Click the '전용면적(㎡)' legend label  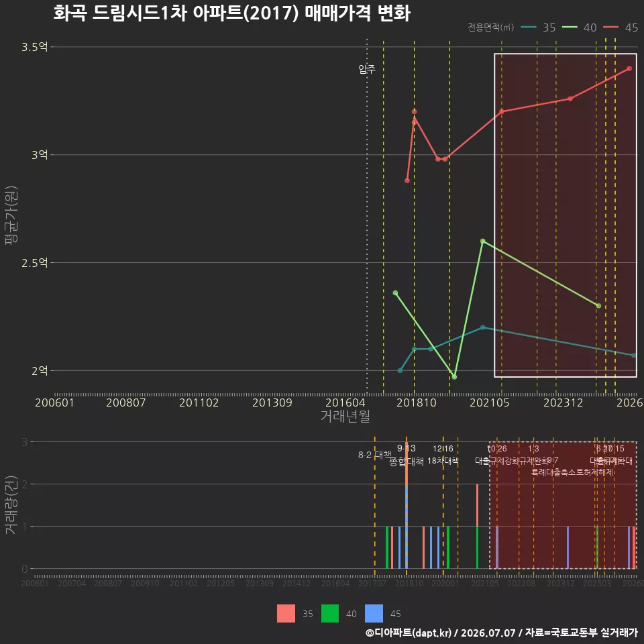(491, 28)
